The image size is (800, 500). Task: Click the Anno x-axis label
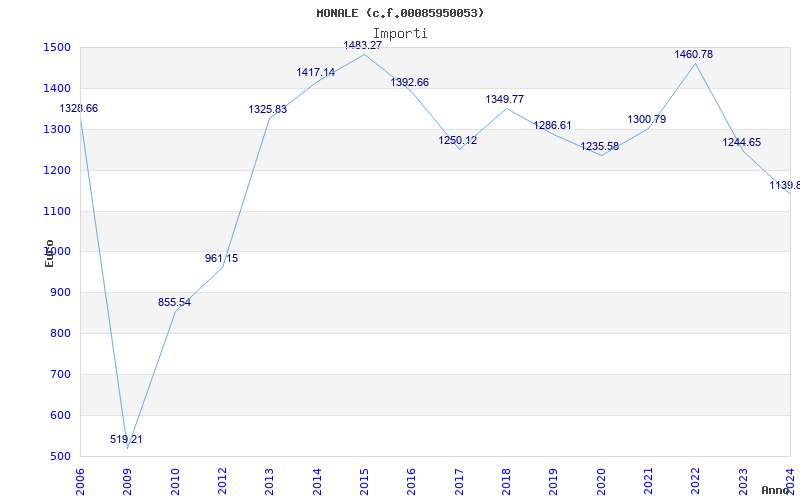[774, 490]
